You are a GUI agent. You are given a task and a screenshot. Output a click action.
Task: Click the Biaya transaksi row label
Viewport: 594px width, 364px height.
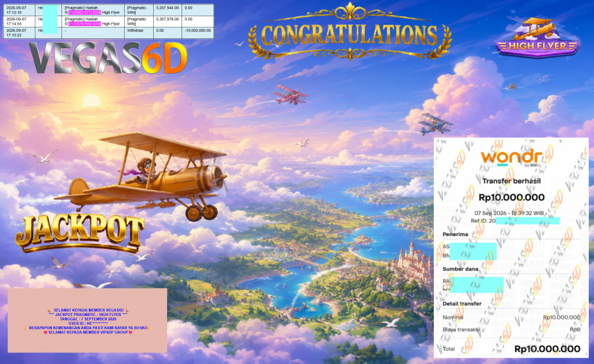(461, 330)
